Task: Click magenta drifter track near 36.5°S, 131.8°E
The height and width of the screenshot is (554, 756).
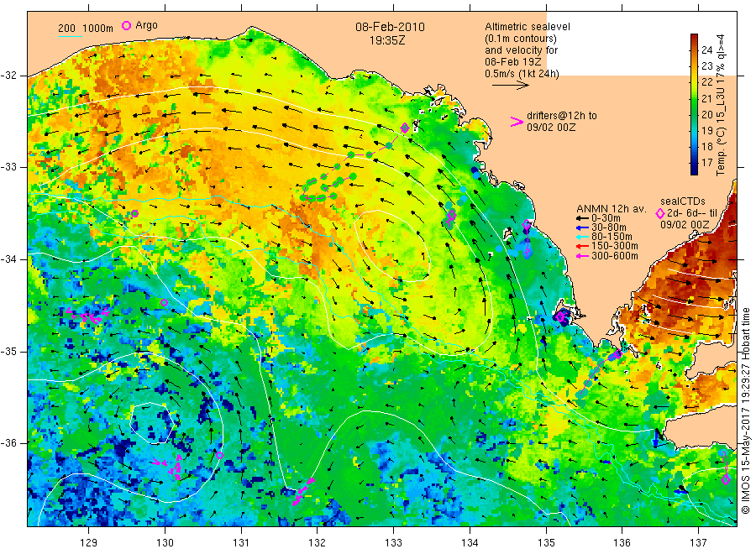Action: coord(303,491)
